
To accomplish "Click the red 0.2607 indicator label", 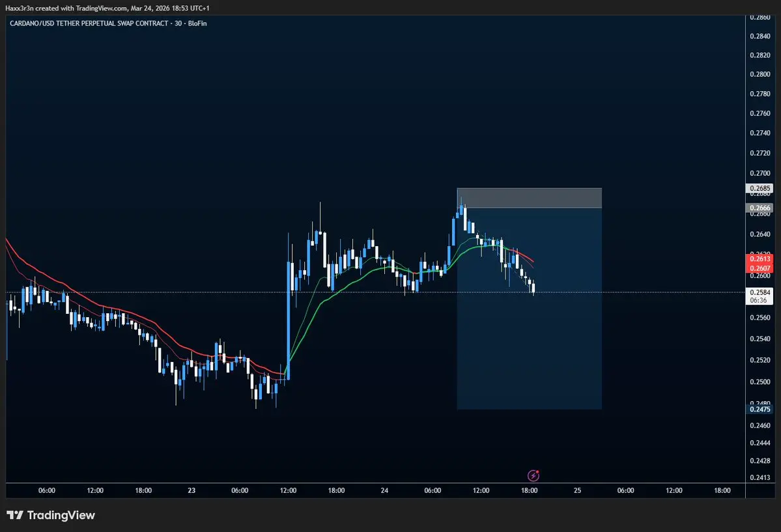I will (760, 268).
